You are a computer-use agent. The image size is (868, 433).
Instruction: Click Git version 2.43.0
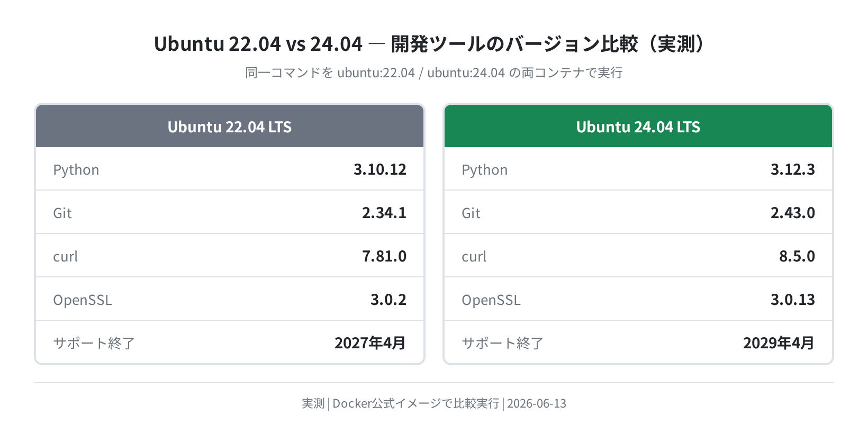click(x=793, y=213)
